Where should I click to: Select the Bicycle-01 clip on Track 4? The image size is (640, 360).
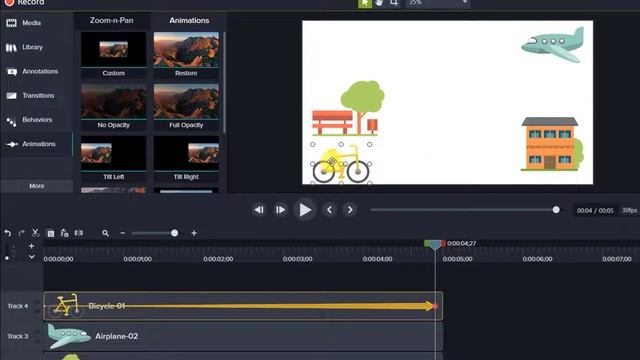pyautogui.click(x=243, y=306)
